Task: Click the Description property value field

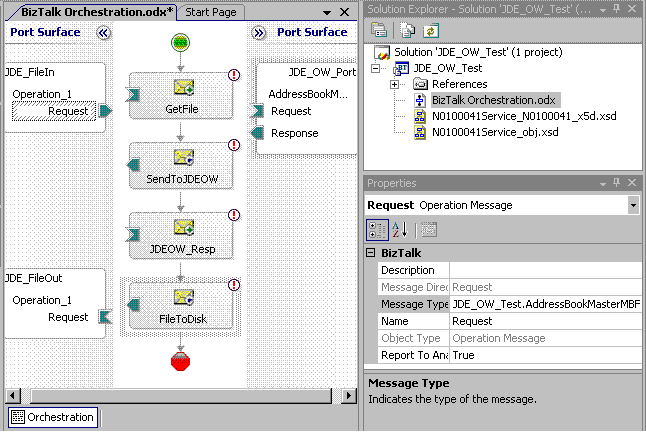Action: [545, 270]
